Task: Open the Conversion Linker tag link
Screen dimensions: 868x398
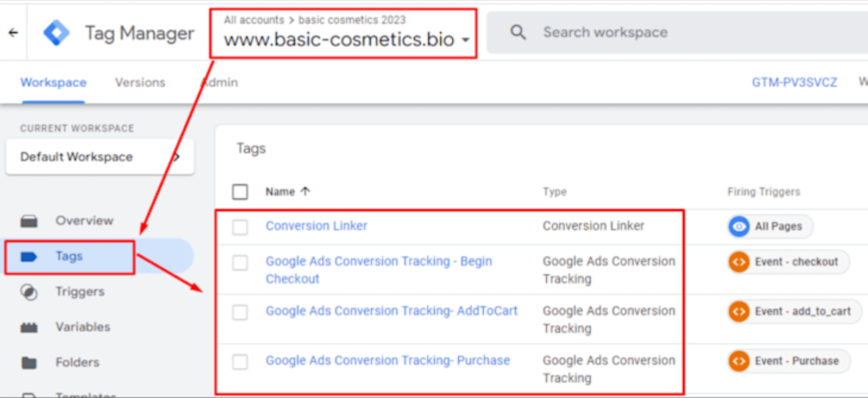Action: coord(316,226)
